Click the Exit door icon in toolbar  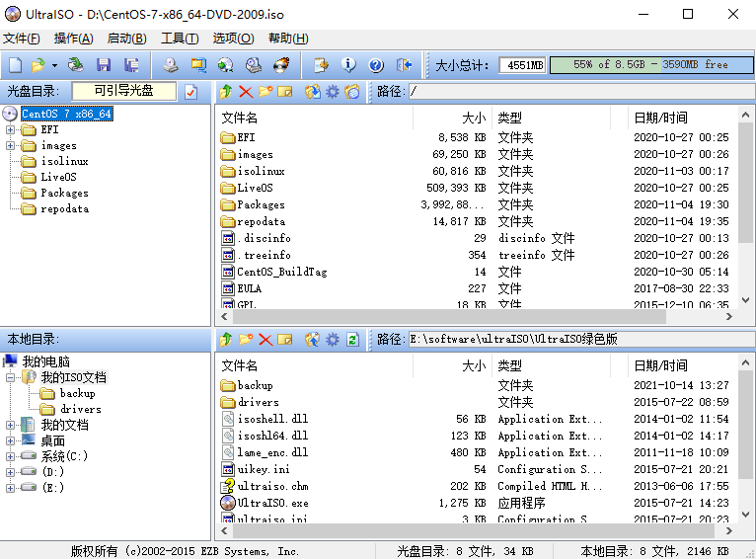[x=404, y=64]
